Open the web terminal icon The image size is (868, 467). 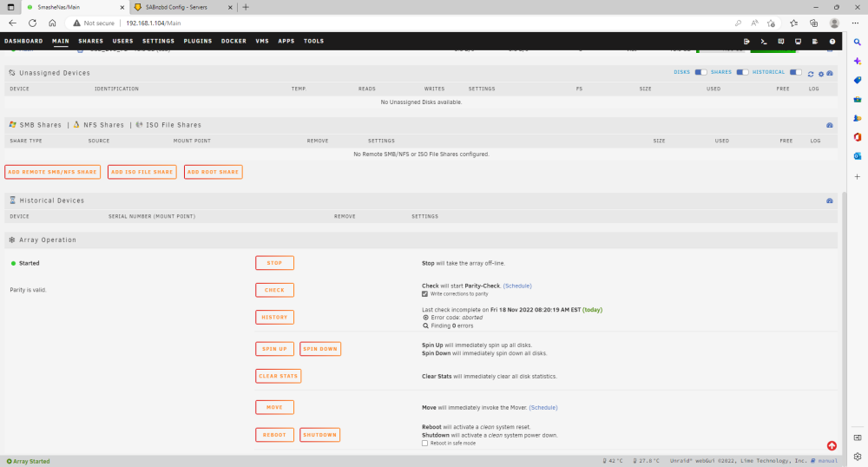click(764, 42)
